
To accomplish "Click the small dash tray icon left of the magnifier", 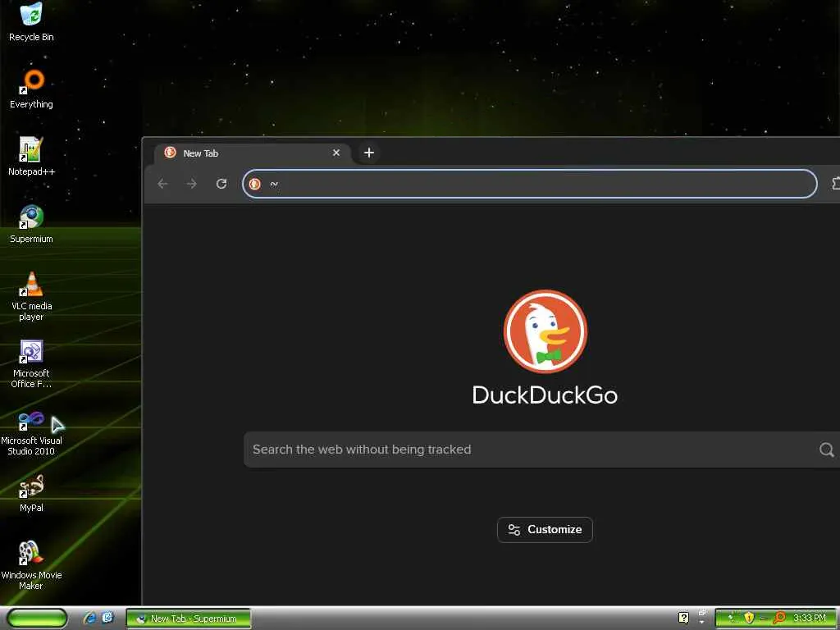I will pos(764,619).
